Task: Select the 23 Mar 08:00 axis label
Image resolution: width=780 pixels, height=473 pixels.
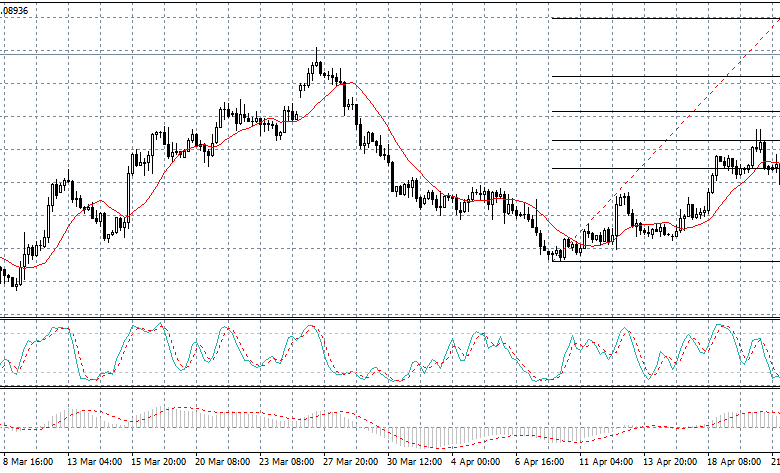Action: tap(287, 462)
